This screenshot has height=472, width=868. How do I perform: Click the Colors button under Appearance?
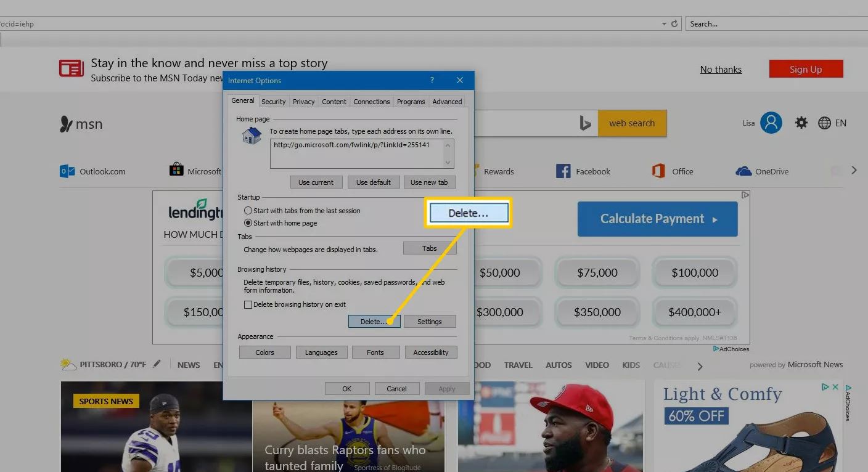264,352
